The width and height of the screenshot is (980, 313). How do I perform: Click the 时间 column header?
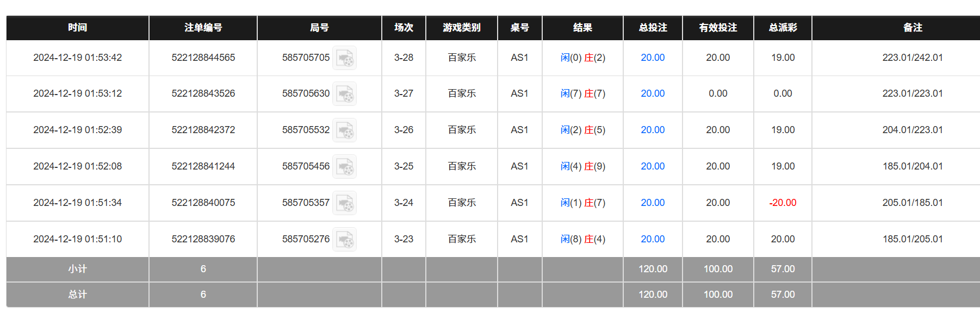coord(77,28)
